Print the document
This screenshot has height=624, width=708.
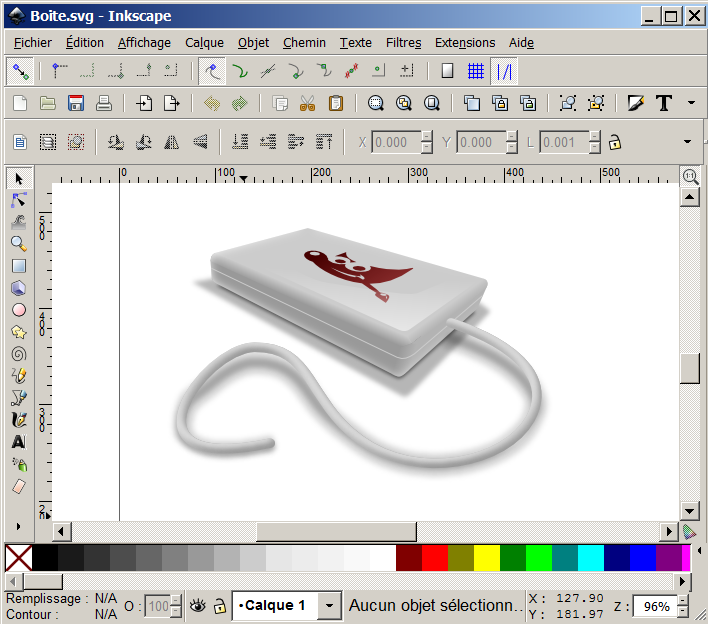click(103, 103)
